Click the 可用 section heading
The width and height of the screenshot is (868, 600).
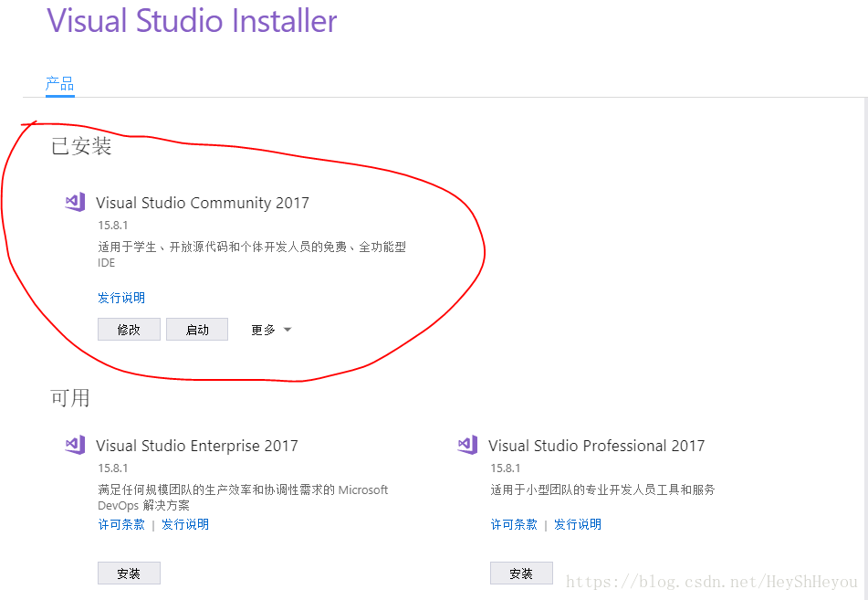(x=70, y=398)
